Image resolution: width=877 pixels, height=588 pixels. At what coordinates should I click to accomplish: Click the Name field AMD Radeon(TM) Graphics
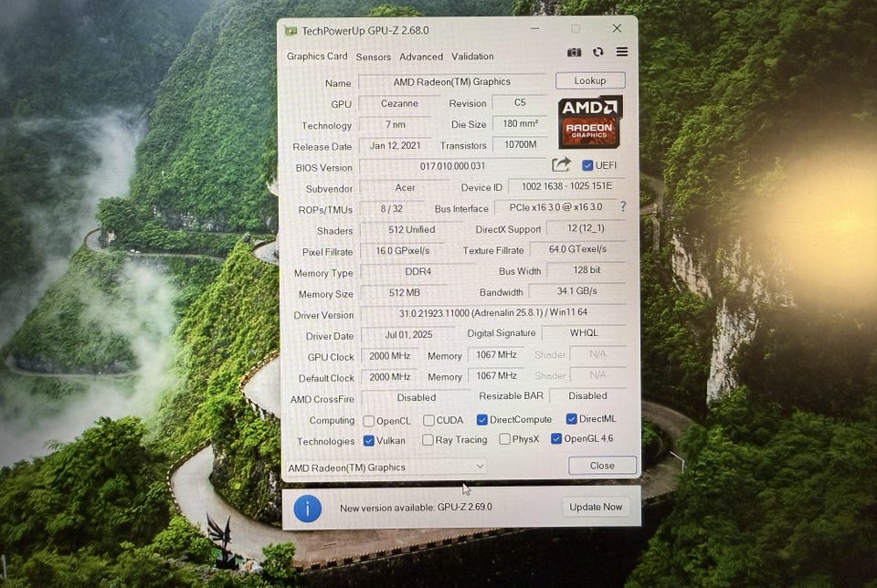[x=452, y=81]
